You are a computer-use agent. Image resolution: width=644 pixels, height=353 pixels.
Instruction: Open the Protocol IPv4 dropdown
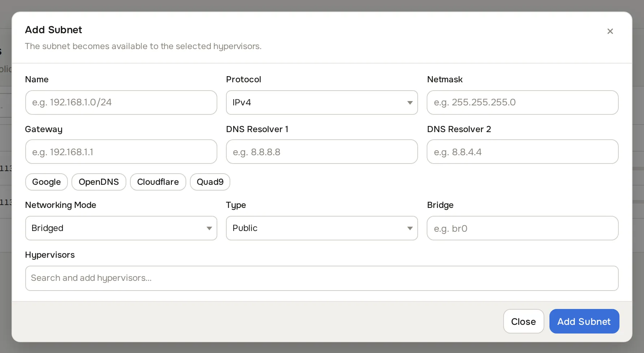tap(322, 103)
